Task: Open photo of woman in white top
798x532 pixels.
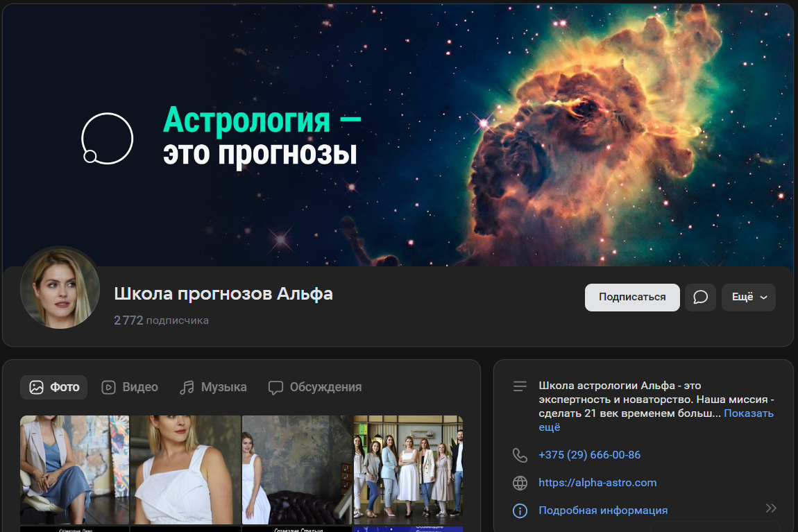Action: (185, 470)
